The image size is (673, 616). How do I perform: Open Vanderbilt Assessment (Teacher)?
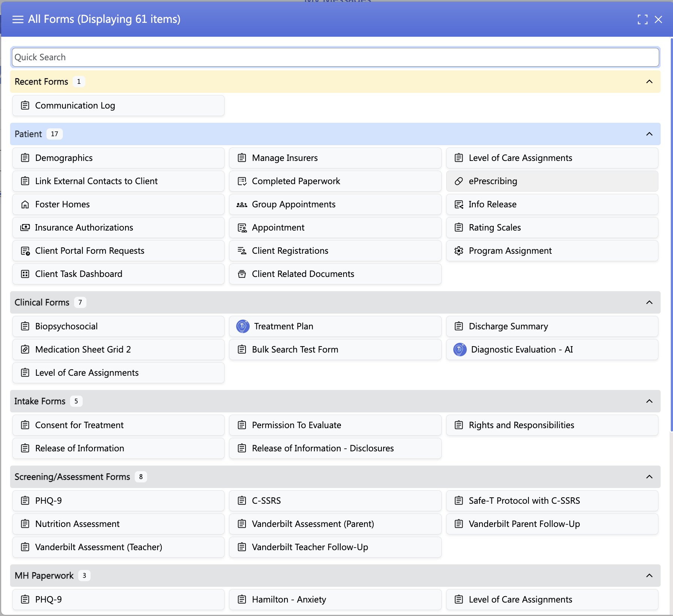click(118, 547)
